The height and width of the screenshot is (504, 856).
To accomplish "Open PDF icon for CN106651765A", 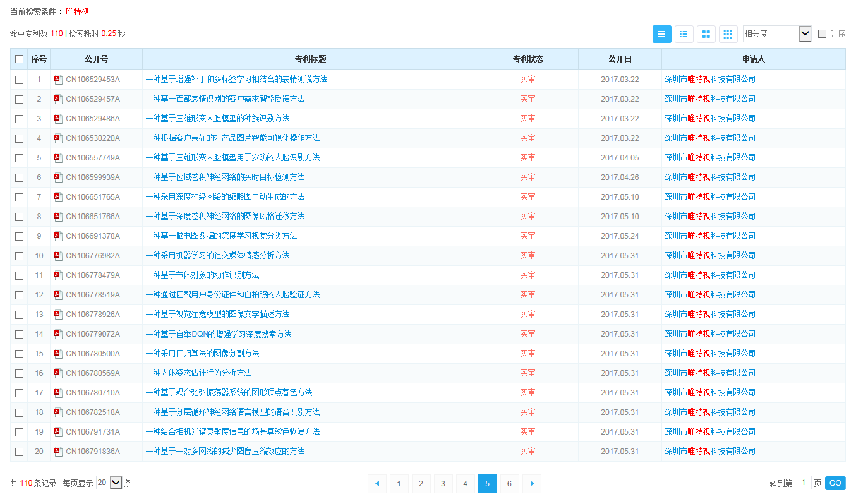I will [58, 197].
